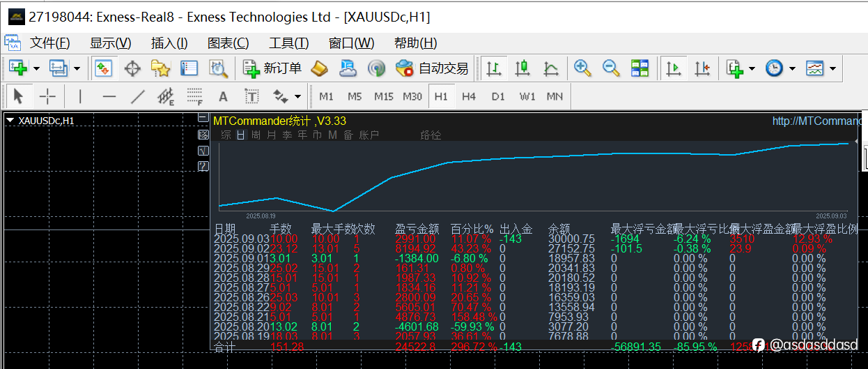The height and width of the screenshot is (369, 868).
Task: Toggle the 自动交易 auto trading button
Action: pyautogui.click(x=432, y=68)
